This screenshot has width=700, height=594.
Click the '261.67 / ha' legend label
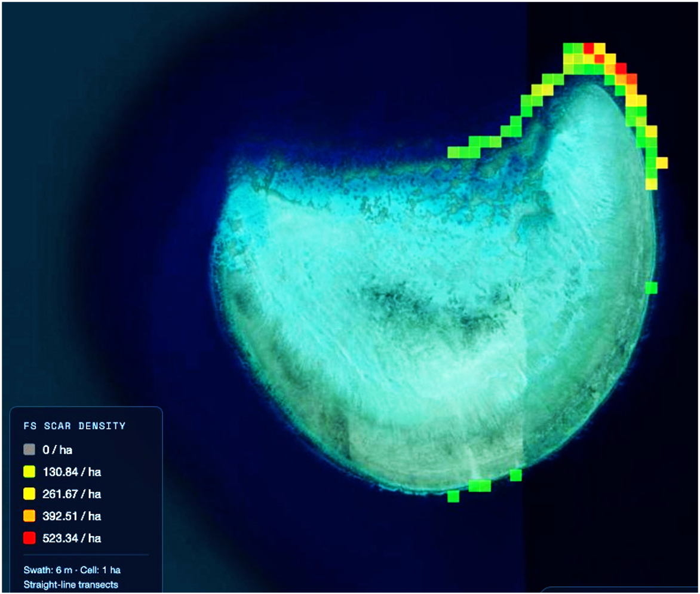coord(72,494)
